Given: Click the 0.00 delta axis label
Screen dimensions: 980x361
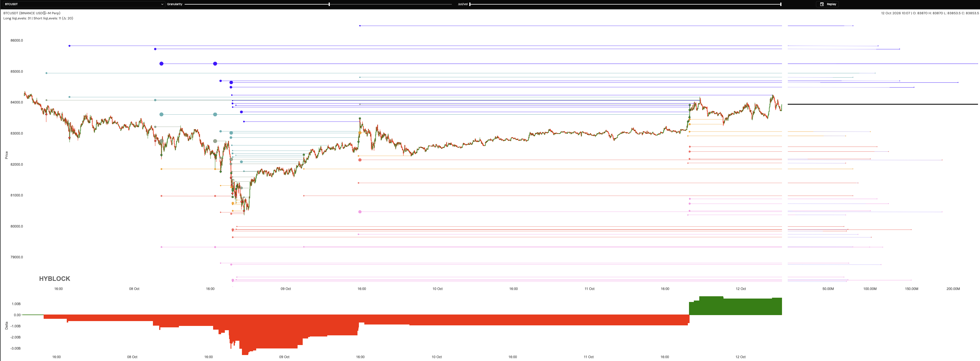Looking at the screenshot, I should 17,315.
